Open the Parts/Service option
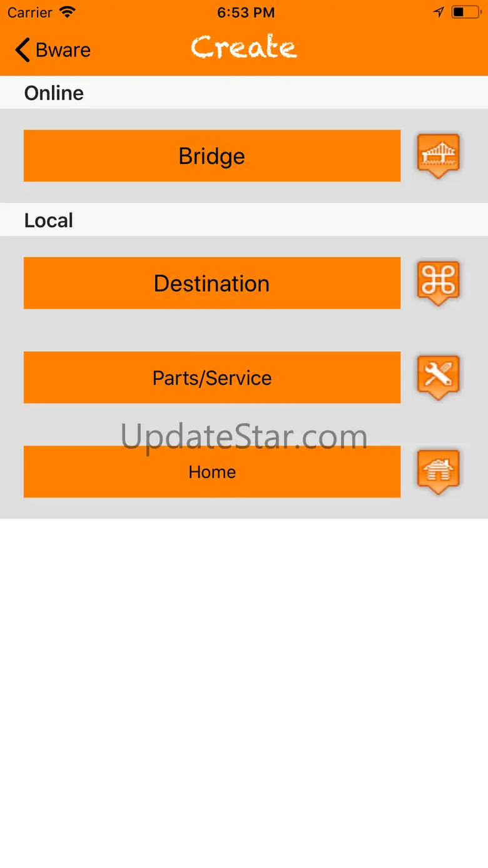This screenshot has height=868, width=488. (212, 377)
